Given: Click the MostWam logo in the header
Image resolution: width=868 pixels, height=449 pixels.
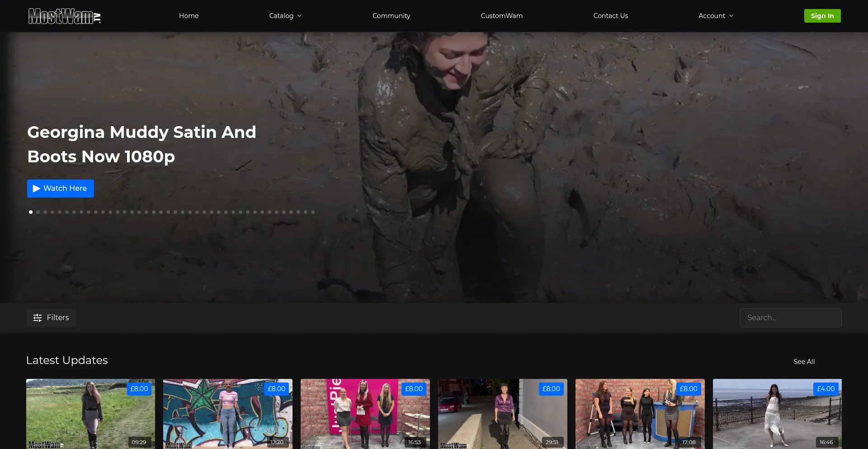Looking at the screenshot, I should pos(64,16).
